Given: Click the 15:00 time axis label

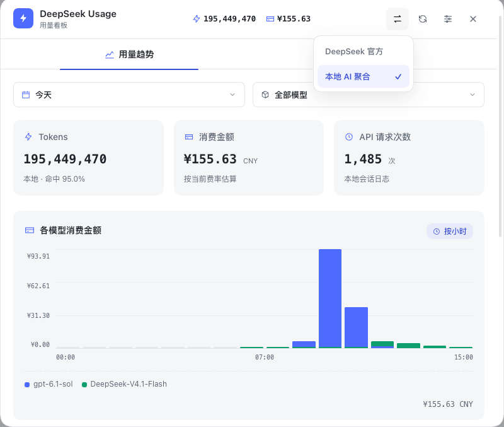Looking at the screenshot, I should pos(464,357).
